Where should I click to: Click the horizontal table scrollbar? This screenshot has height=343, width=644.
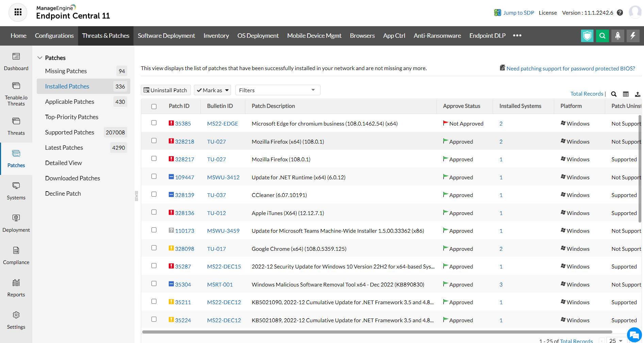point(377,332)
